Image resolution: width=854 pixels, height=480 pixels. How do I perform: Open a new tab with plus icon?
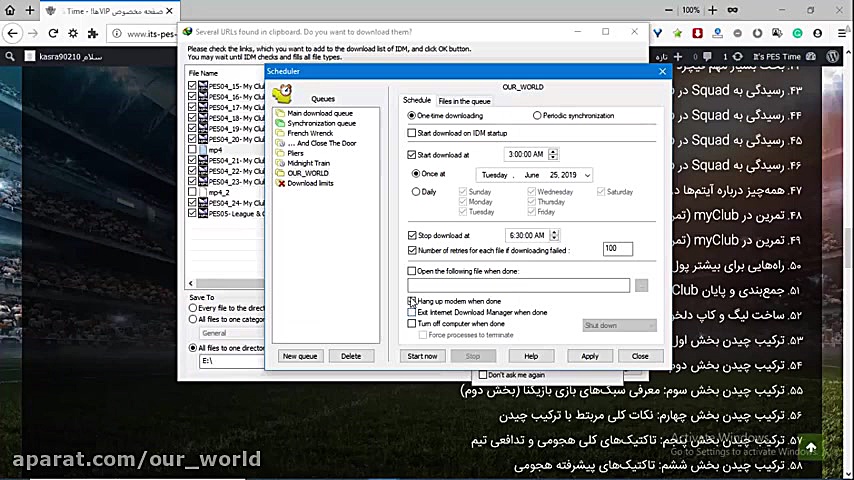(x=30, y=10)
